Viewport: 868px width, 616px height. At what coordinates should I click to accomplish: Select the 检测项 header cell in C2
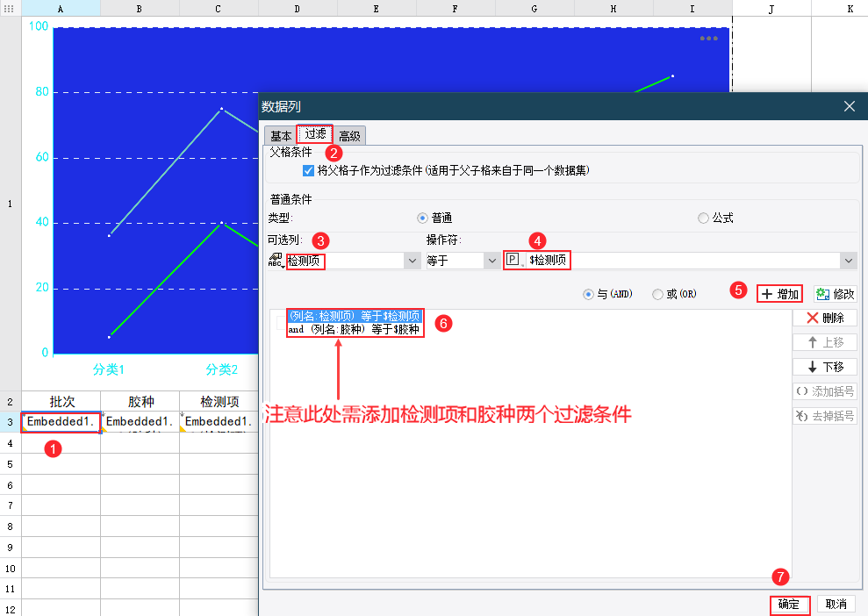(x=219, y=401)
